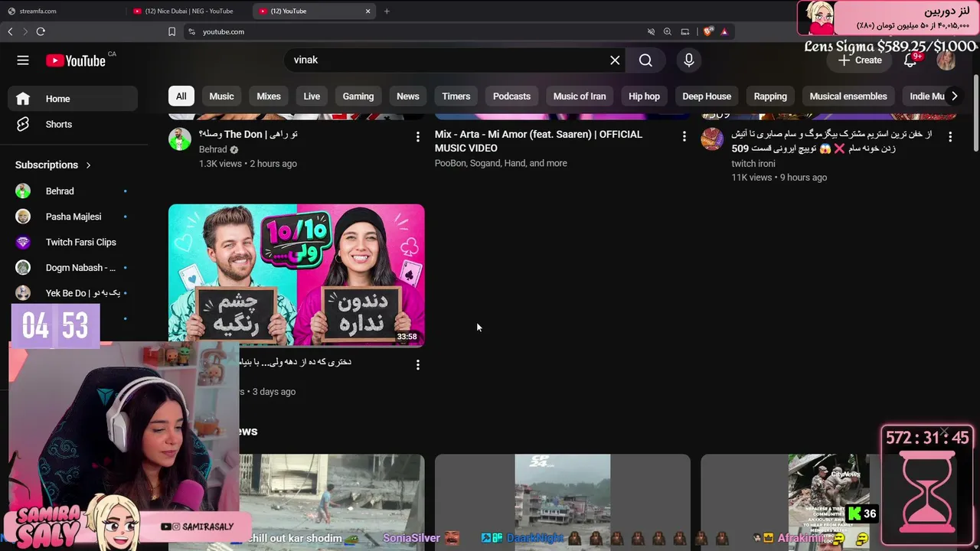Select the News filter chip
Screen dimensions: 980x551
[x=408, y=96]
